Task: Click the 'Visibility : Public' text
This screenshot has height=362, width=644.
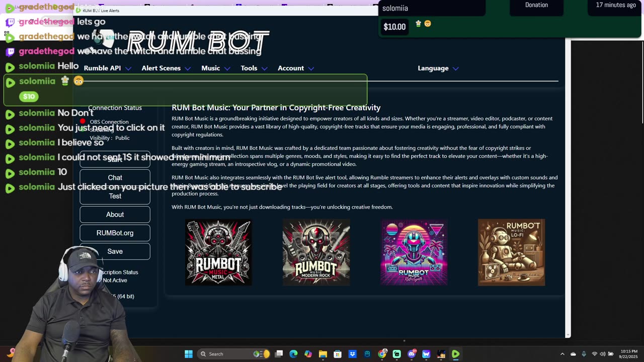Action: point(110,138)
